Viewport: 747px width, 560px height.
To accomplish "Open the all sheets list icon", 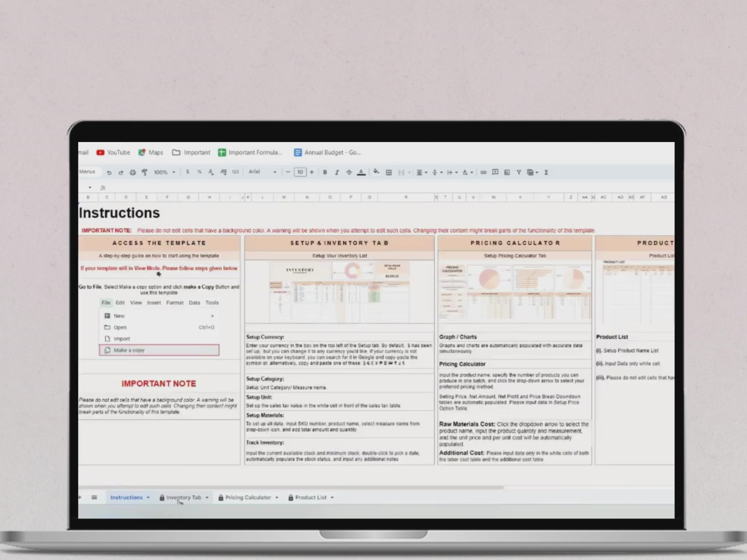I will [94, 497].
